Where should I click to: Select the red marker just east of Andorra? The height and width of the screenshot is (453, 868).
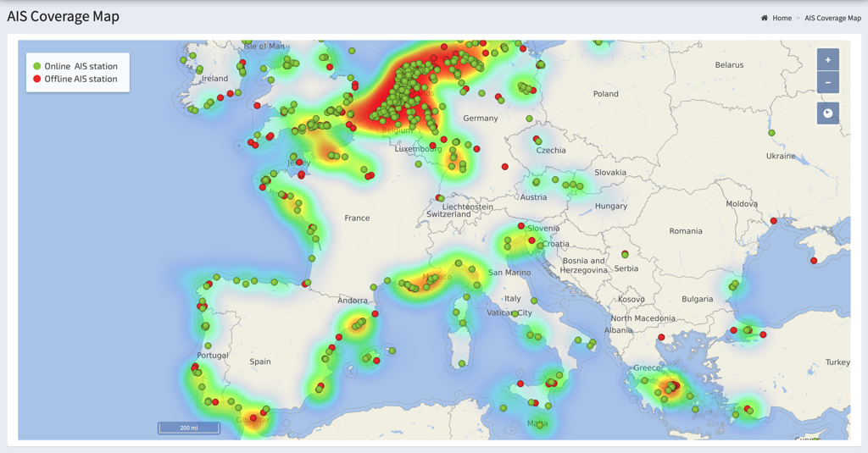pyautogui.click(x=375, y=314)
